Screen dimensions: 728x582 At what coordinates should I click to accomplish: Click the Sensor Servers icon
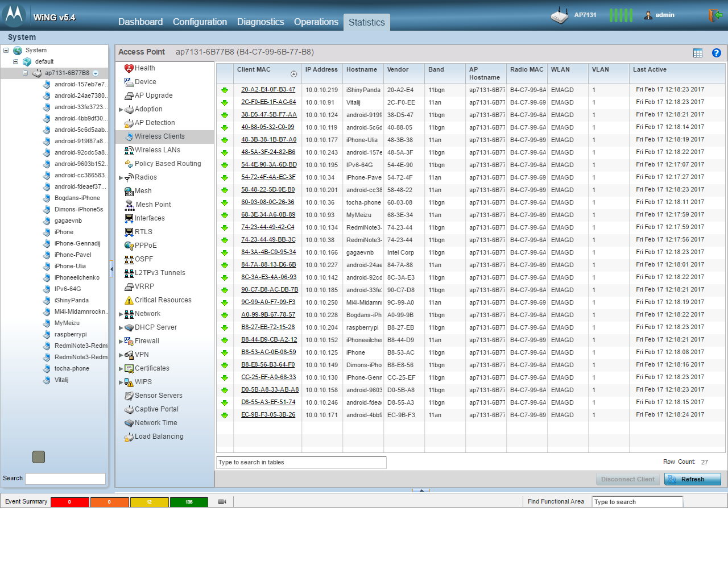129,396
